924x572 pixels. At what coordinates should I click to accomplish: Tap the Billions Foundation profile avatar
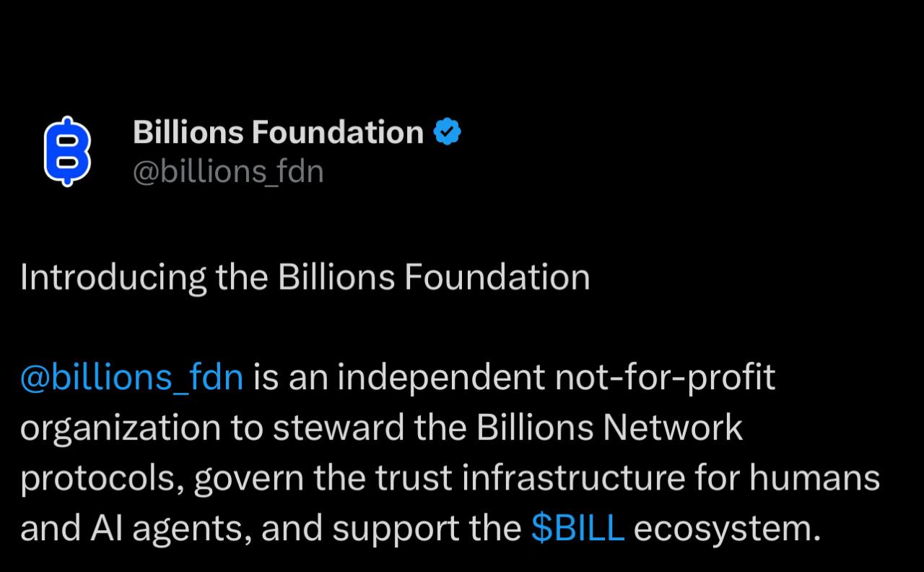[67, 151]
